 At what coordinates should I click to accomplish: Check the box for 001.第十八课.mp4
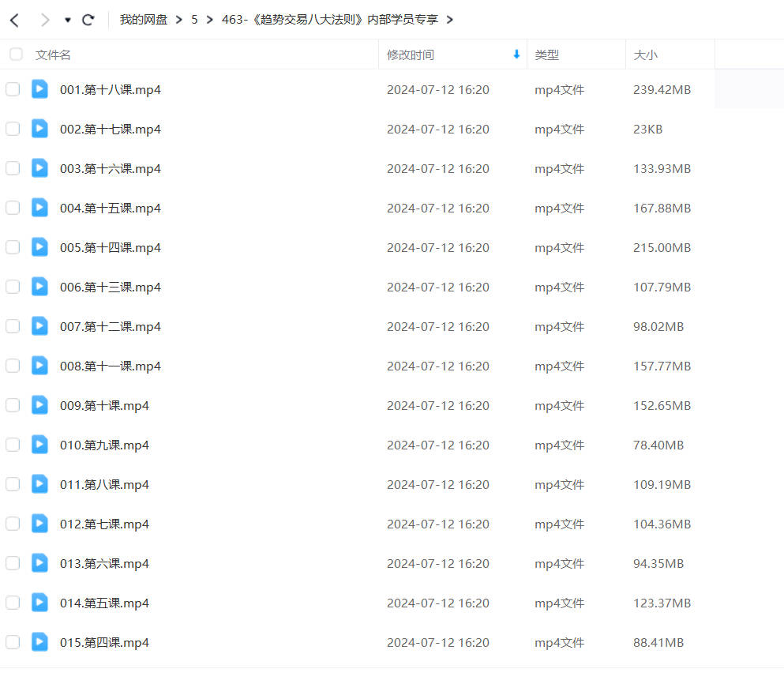point(13,89)
